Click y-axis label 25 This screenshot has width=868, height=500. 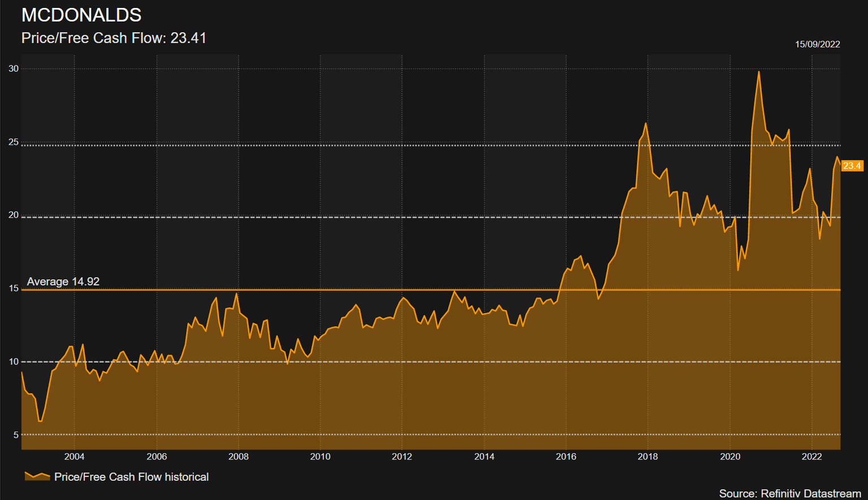14,142
